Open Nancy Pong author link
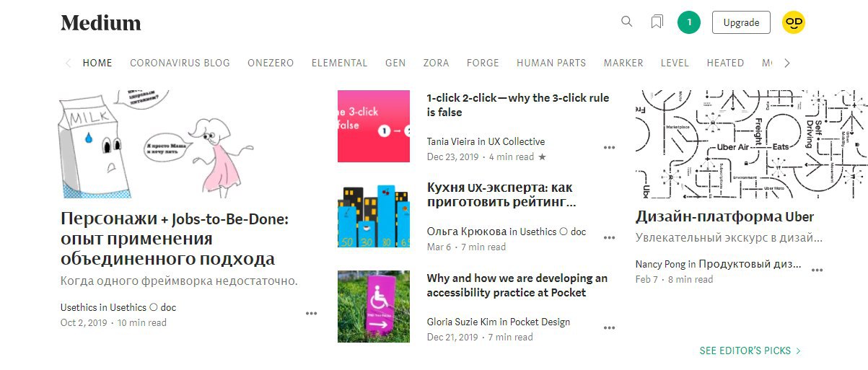 (660, 264)
